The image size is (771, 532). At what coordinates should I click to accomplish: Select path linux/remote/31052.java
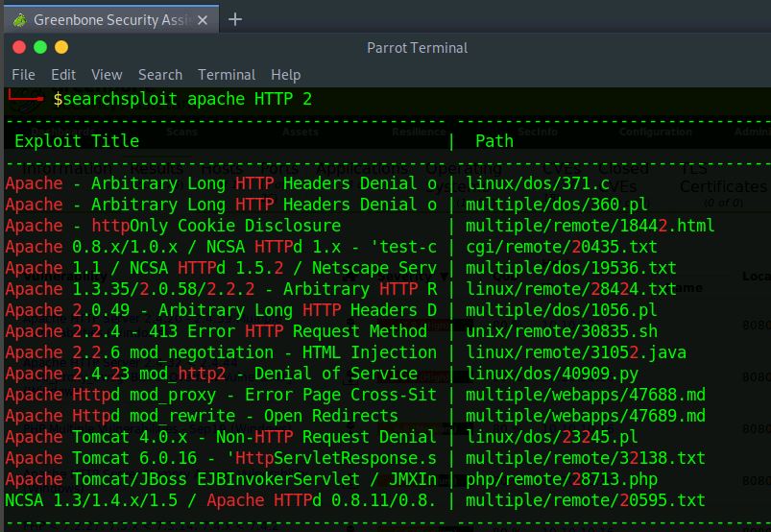pos(576,352)
